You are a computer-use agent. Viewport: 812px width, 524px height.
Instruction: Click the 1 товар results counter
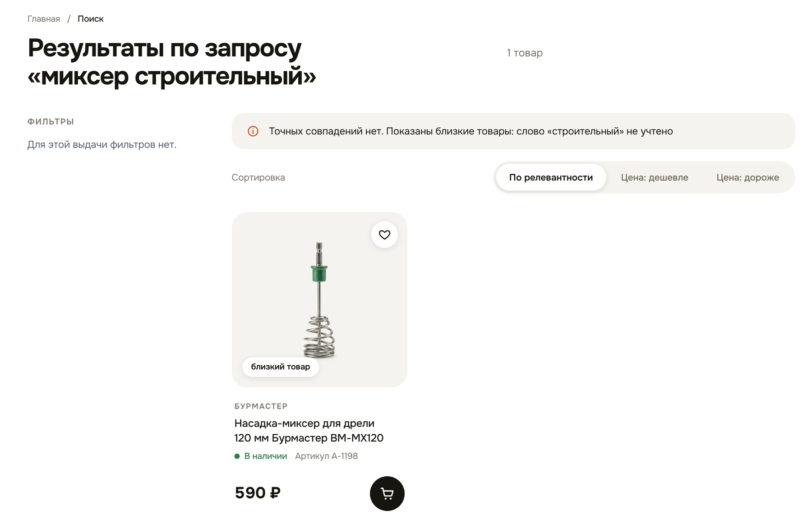(x=525, y=53)
